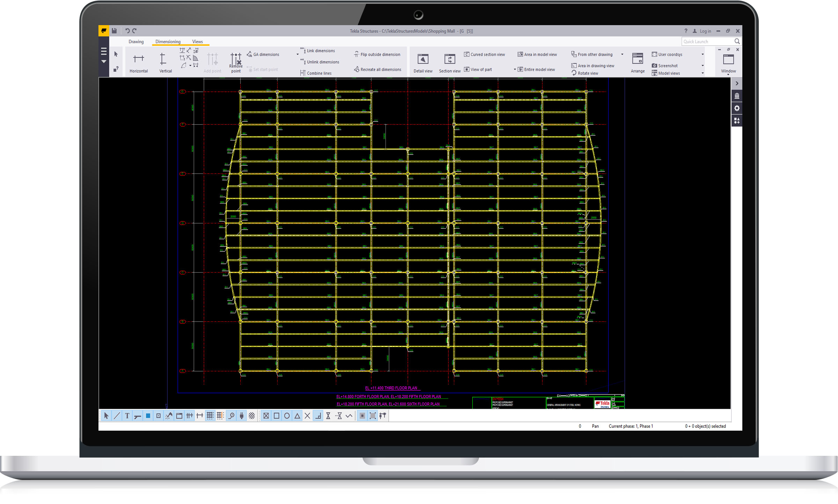Click the save icon in title bar
The image size is (838, 504).
114,31
